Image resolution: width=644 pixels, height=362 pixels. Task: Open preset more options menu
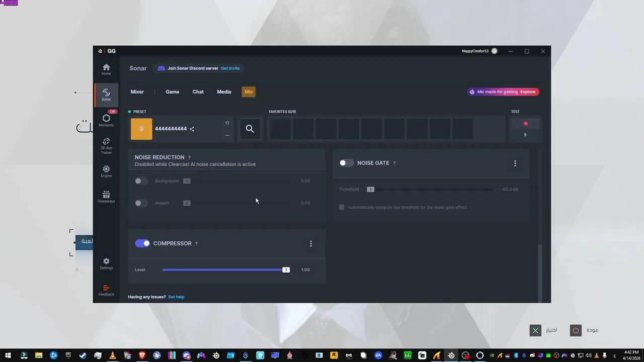[x=227, y=135]
